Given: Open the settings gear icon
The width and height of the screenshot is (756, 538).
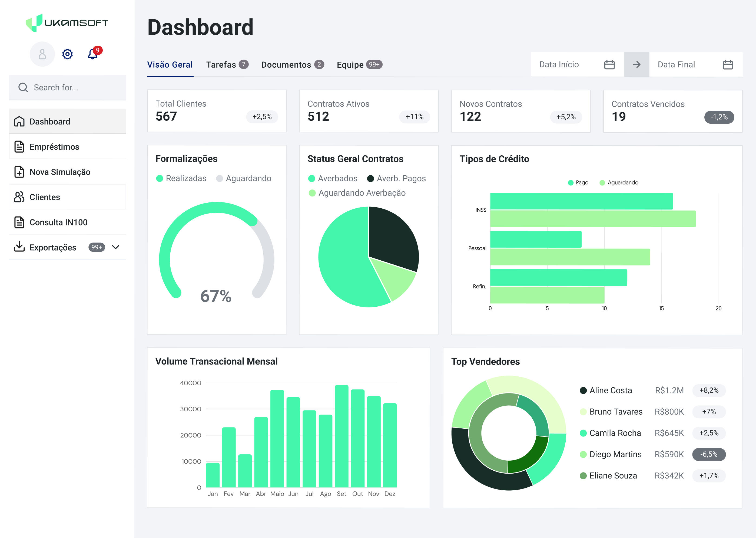Looking at the screenshot, I should click(68, 54).
